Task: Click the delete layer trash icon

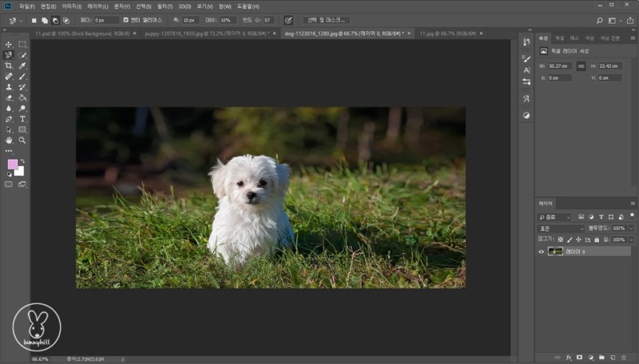Action: tap(623, 358)
